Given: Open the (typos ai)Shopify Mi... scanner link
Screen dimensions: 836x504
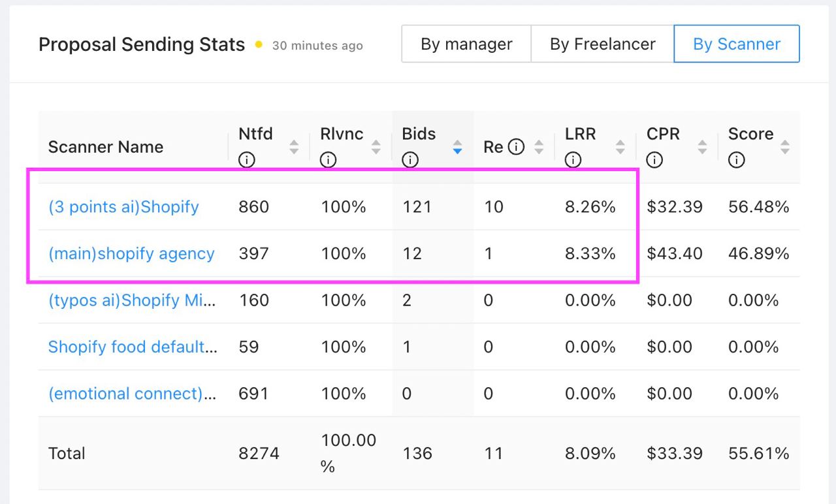Looking at the screenshot, I should 133,300.
